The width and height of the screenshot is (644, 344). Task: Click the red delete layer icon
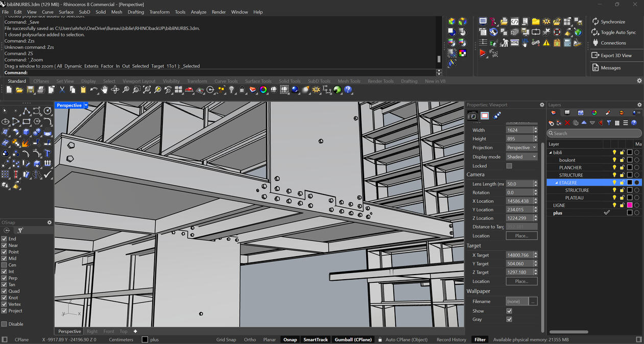[x=567, y=123]
